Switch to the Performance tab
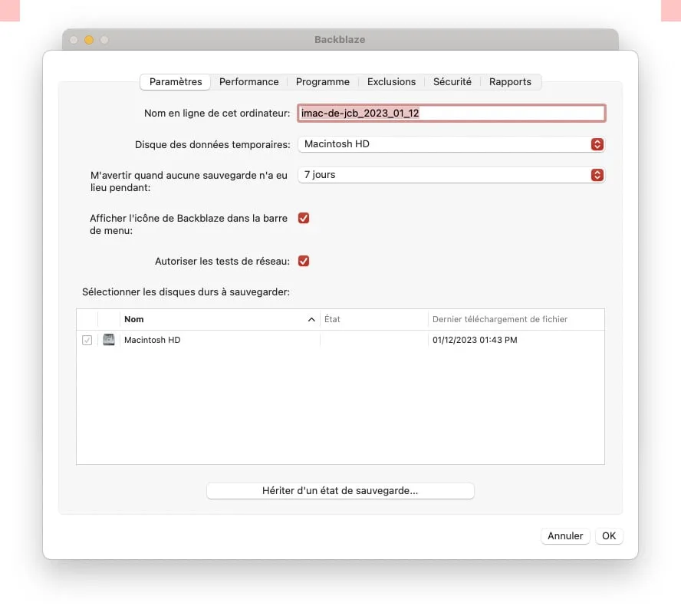 pyautogui.click(x=248, y=81)
